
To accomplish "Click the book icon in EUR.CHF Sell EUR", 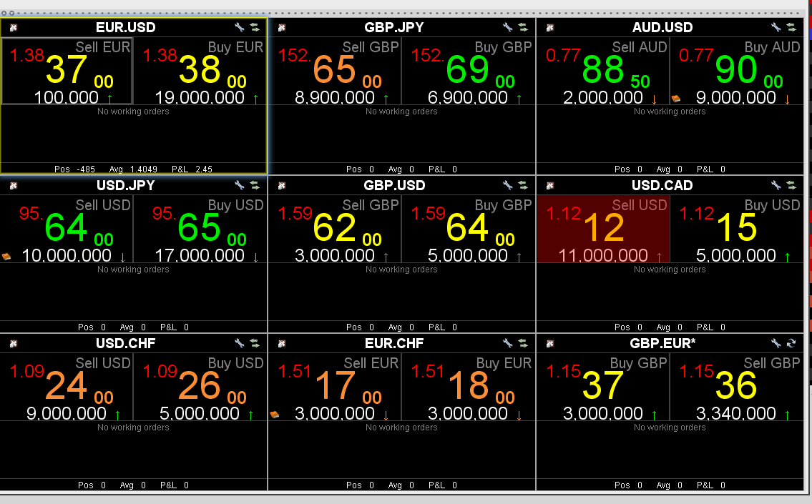I will 275,414.
